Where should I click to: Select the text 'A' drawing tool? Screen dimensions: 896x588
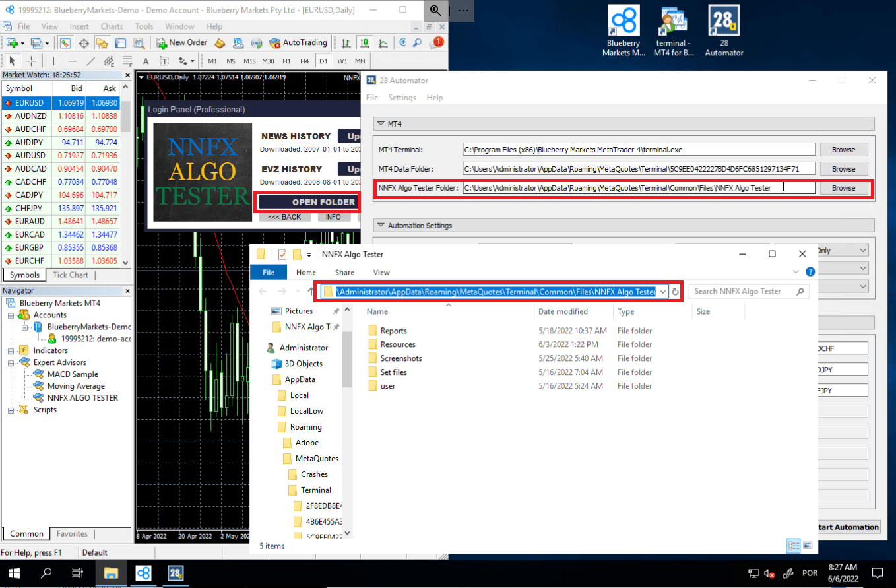pos(145,61)
